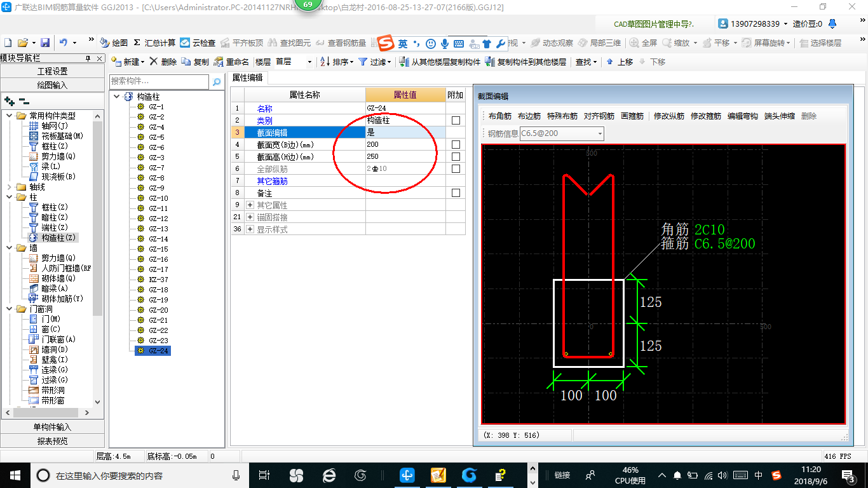Click the Sogou wrench tools icon
868x488 pixels.
pyautogui.click(x=501, y=43)
